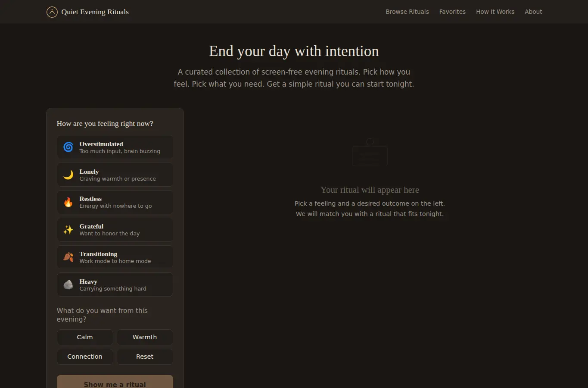Click the flame icon beside Restless

pos(68,202)
